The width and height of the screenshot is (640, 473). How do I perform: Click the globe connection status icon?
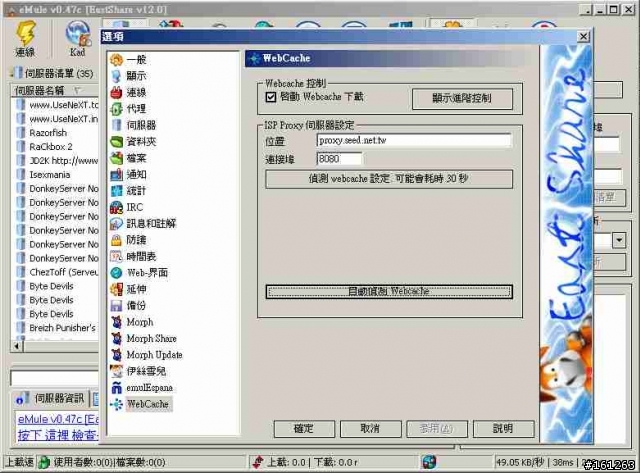coord(429,462)
